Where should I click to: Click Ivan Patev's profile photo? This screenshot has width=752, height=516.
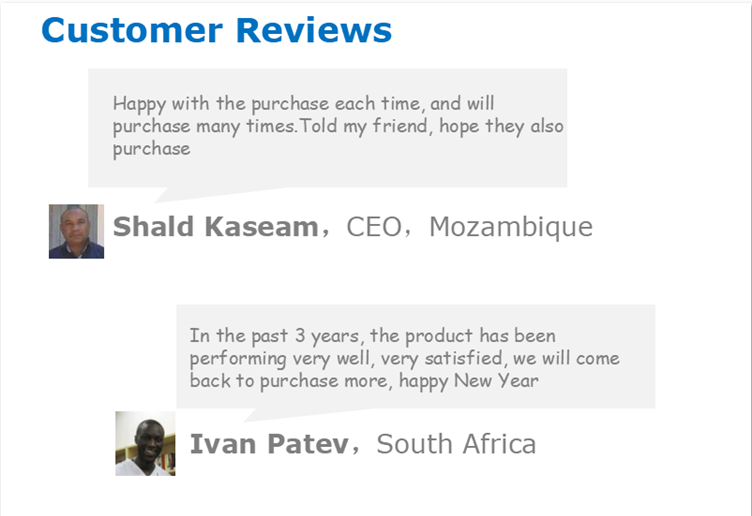coord(145,443)
